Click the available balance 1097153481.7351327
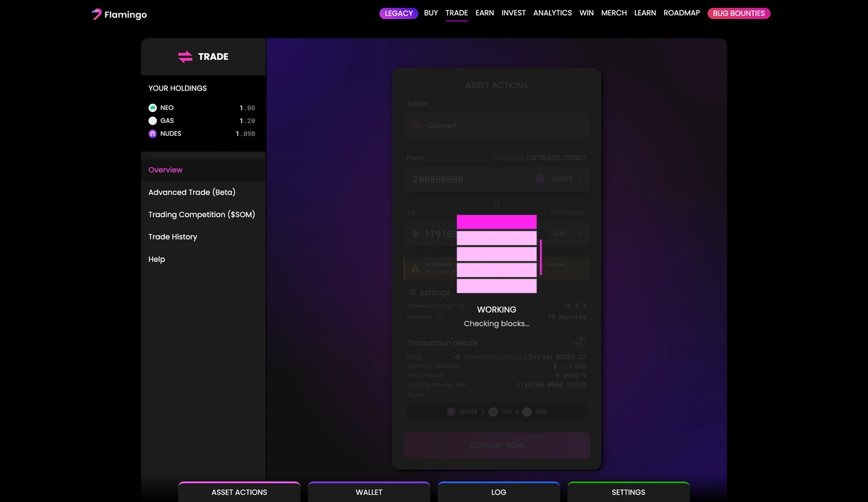 tap(556, 158)
